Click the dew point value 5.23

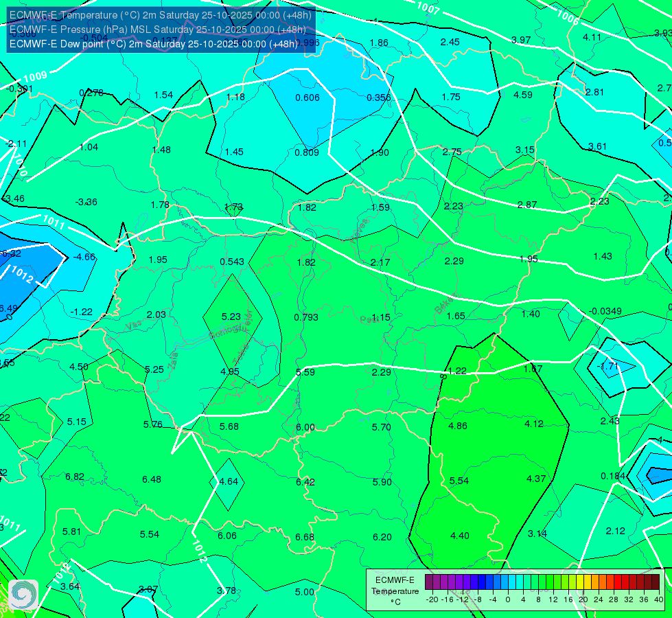click(231, 317)
